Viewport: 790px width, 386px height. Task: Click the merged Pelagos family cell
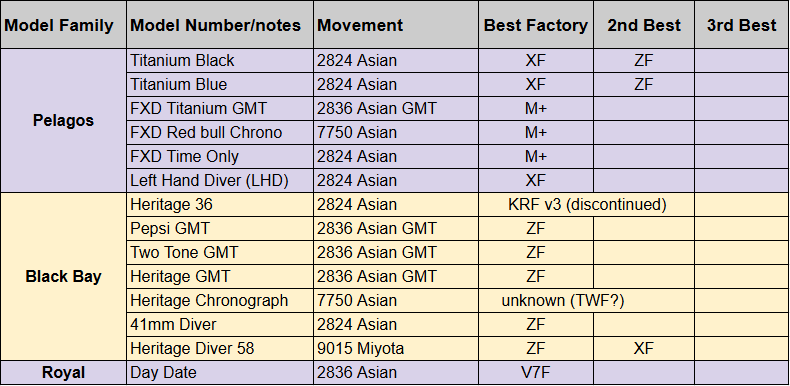tap(63, 120)
